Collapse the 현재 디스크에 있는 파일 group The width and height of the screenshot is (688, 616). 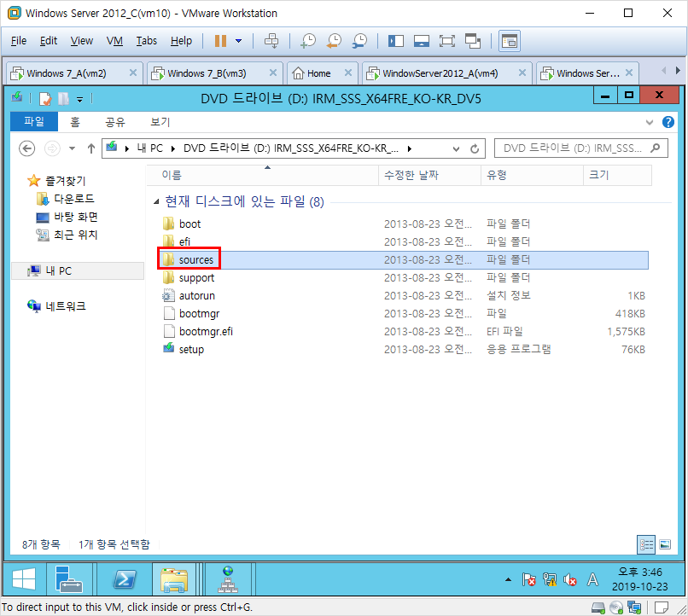point(156,201)
